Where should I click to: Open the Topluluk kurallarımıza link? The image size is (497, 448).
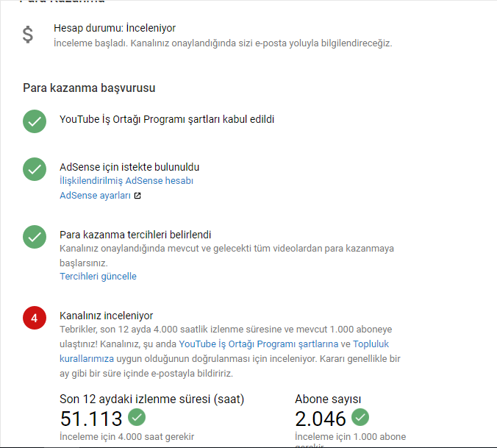[371, 344]
